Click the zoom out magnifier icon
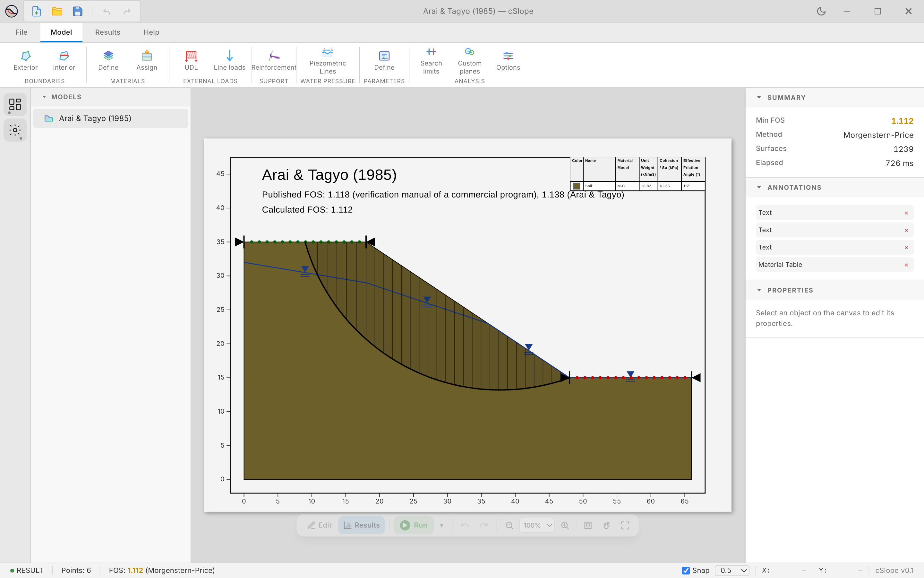The width and height of the screenshot is (924, 578). click(509, 525)
